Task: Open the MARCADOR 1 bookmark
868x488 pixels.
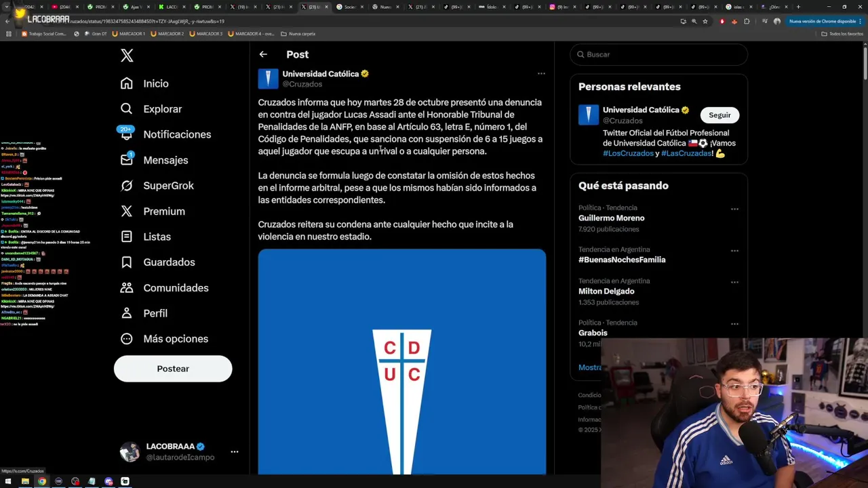Action: click(129, 33)
